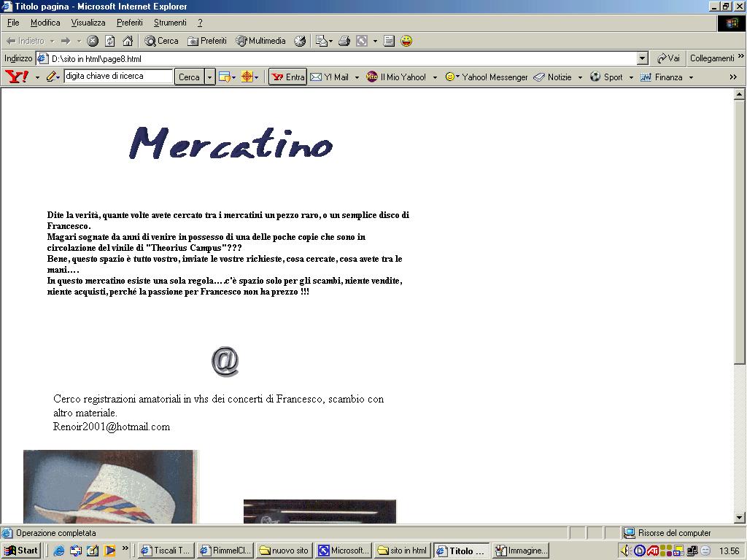Open the Modifica menu

pos(45,23)
